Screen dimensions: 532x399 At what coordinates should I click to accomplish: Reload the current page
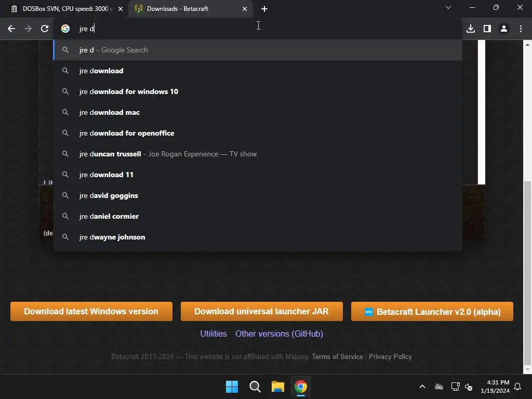coord(45,29)
